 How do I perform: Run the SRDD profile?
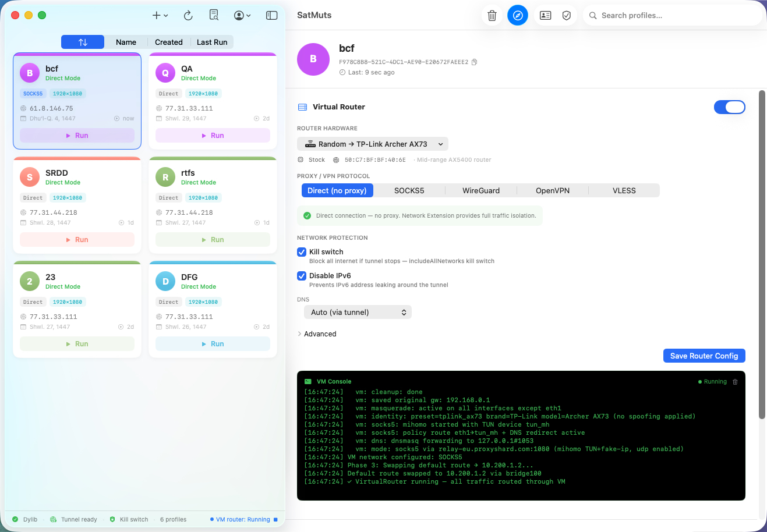pyautogui.click(x=77, y=239)
